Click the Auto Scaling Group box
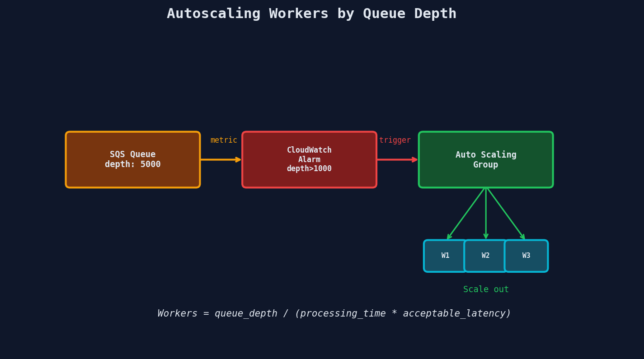Viewport: 644px width, 359px height. click(x=486, y=159)
